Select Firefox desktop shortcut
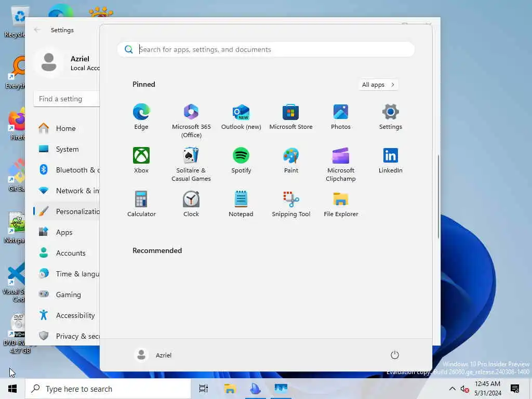Screen dimensions: 532x399 coord(16,124)
